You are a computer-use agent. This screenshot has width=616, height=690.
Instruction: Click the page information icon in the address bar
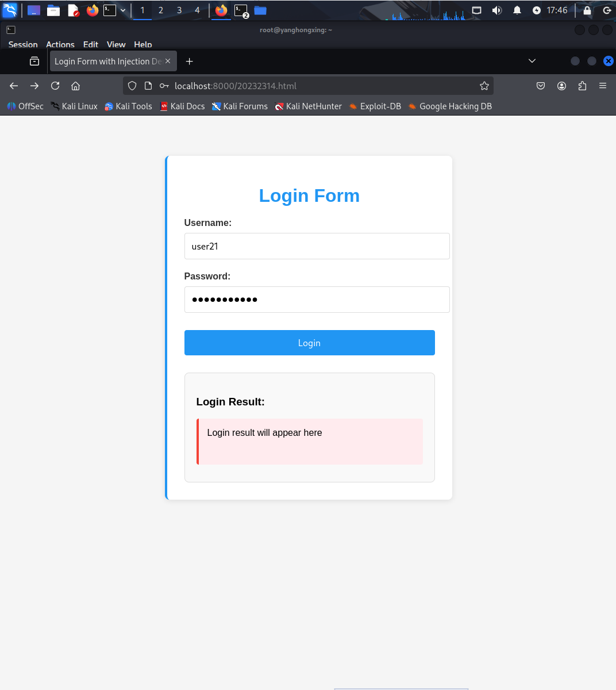(x=148, y=86)
